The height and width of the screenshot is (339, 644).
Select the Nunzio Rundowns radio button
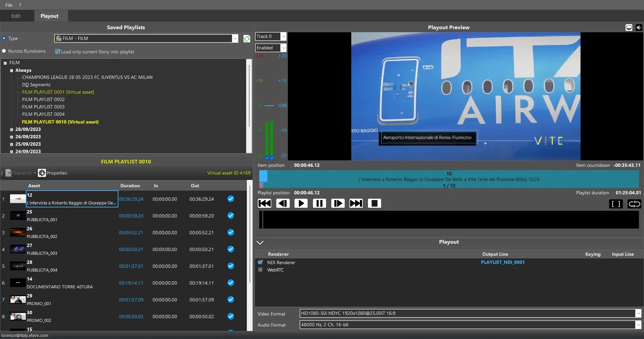pos(4,51)
